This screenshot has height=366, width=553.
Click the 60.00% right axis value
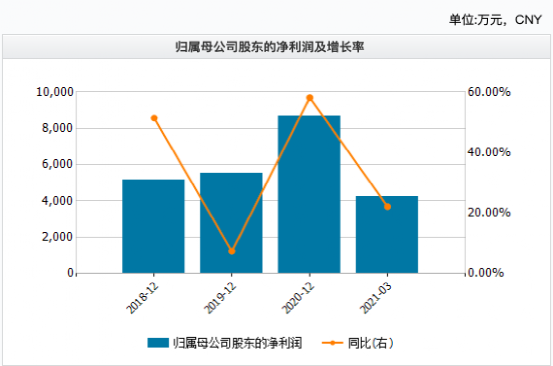489,92
